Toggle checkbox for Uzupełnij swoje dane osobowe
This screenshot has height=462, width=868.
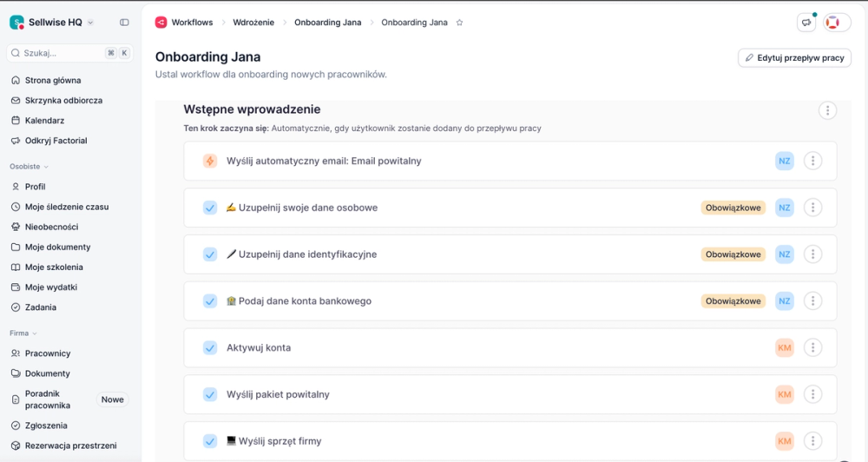[x=210, y=208]
